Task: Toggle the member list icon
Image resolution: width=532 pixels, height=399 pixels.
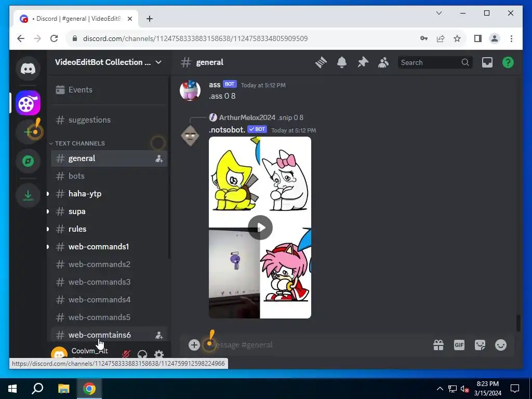Action: pos(383,62)
